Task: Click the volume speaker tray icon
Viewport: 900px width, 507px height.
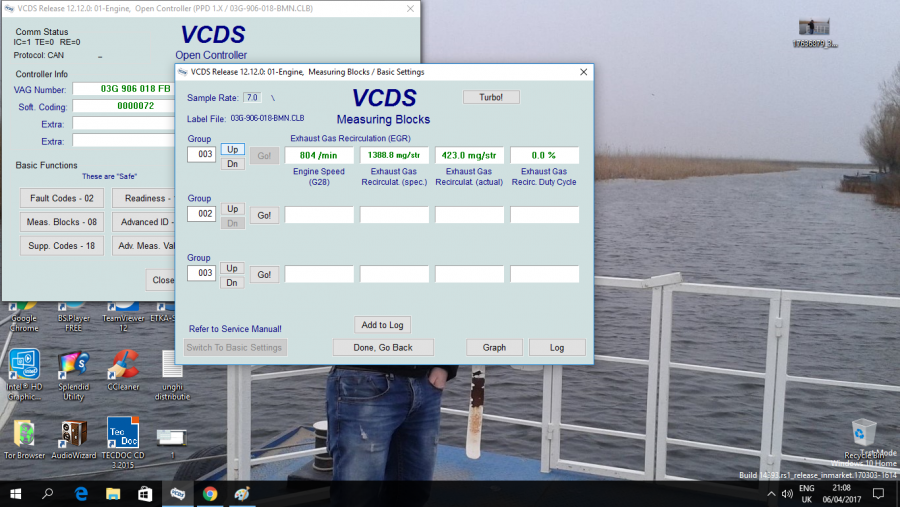Action: pyautogui.click(x=786, y=494)
